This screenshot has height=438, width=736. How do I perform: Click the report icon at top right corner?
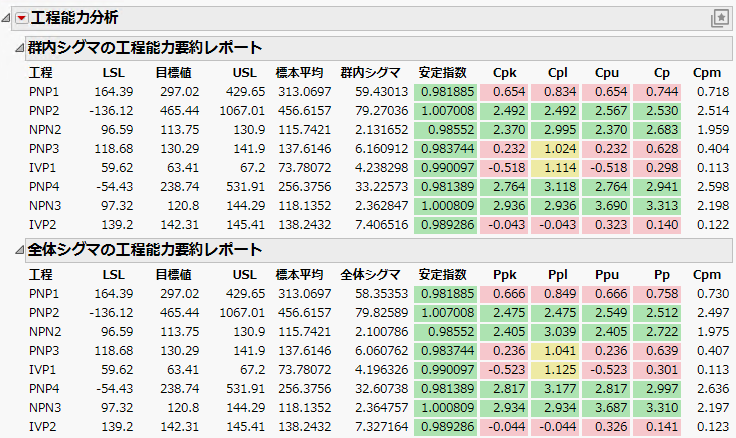[719, 18]
